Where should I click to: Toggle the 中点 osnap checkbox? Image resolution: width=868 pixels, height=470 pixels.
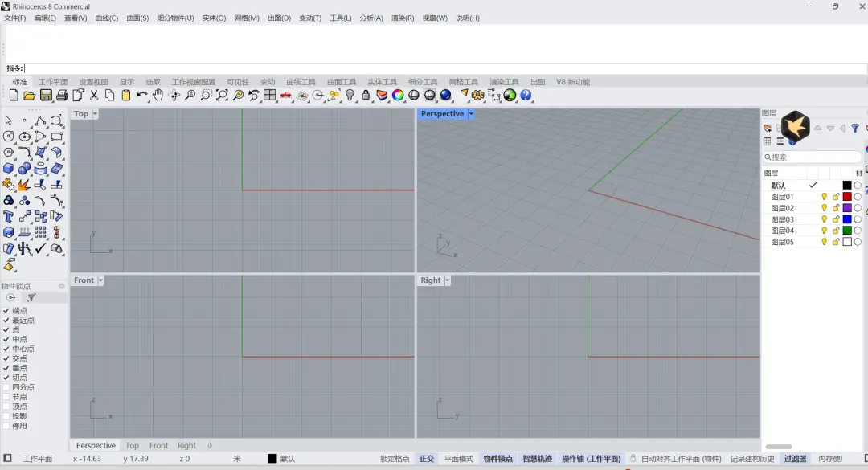point(6,339)
